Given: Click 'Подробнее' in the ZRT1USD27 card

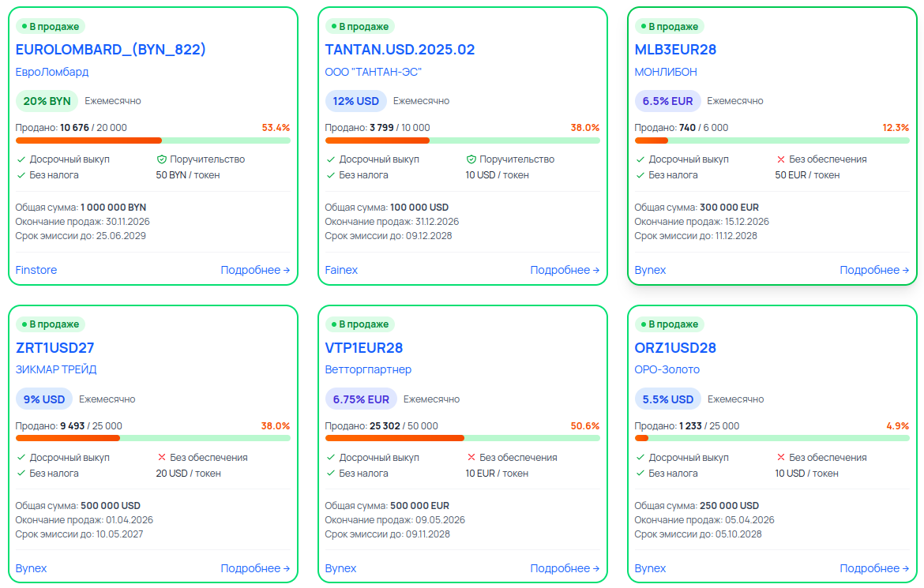Looking at the screenshot, I should (x=255, y=568).
